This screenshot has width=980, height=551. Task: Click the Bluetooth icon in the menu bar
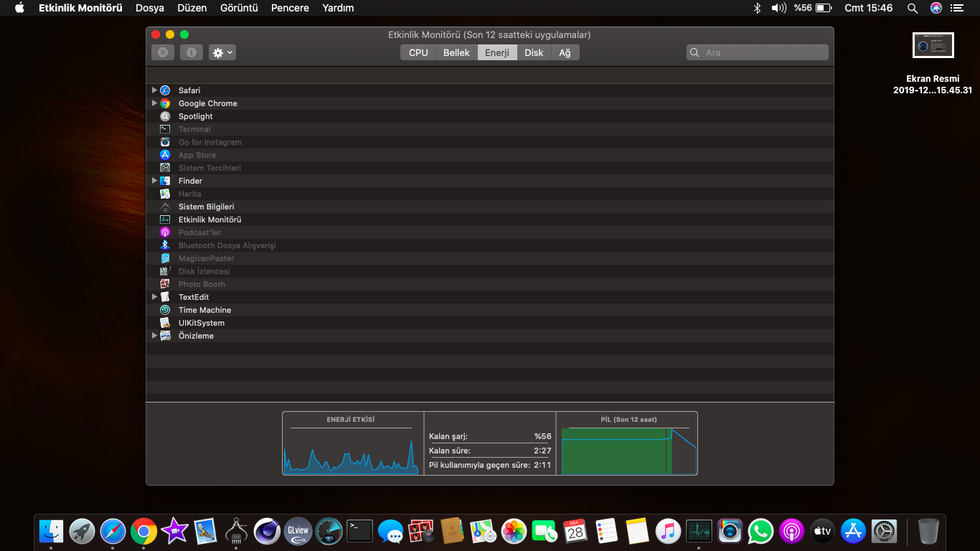(757, 8)
